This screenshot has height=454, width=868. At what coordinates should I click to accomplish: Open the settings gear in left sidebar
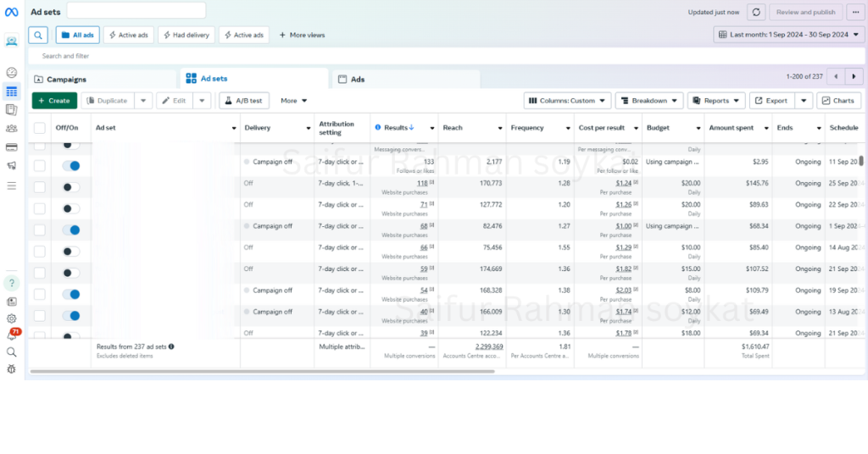(12, 318)
